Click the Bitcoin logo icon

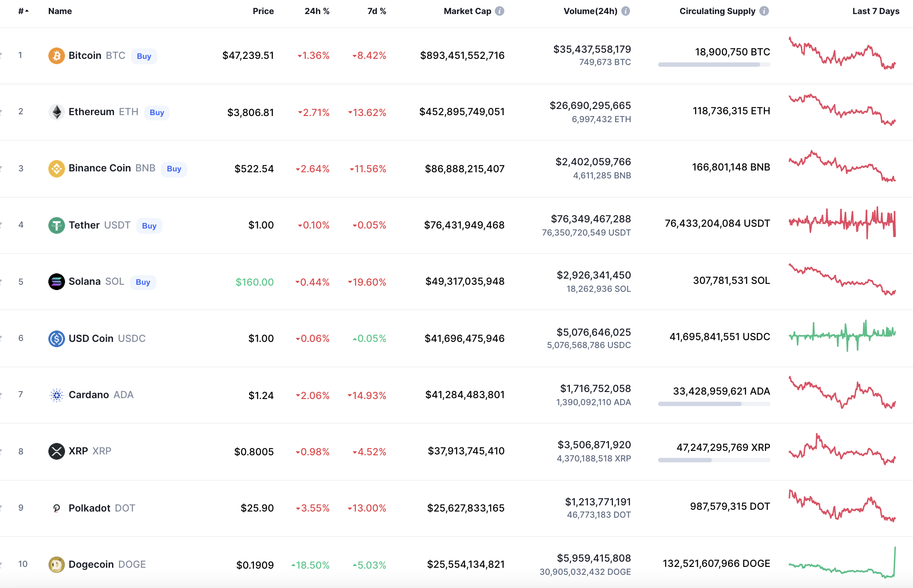tap(56, 56)
